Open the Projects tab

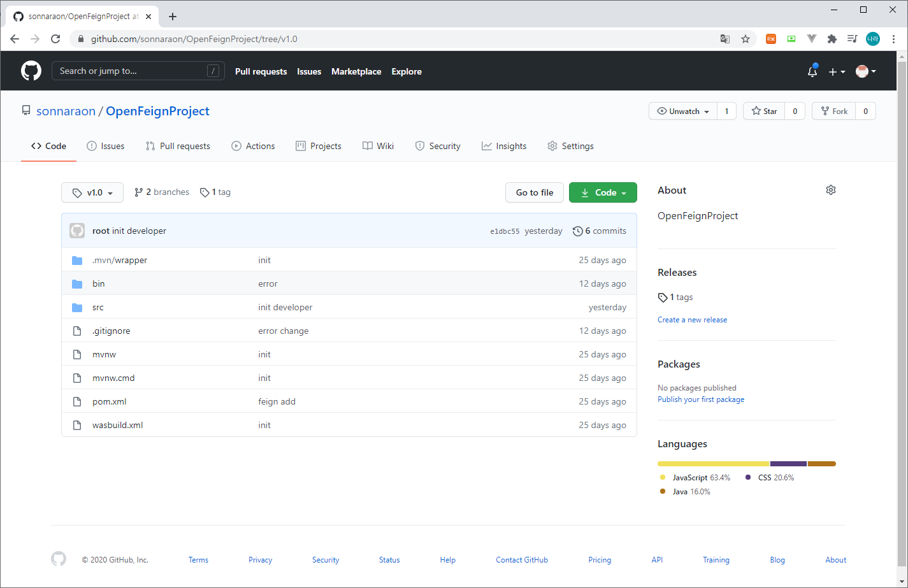point(319,146)
